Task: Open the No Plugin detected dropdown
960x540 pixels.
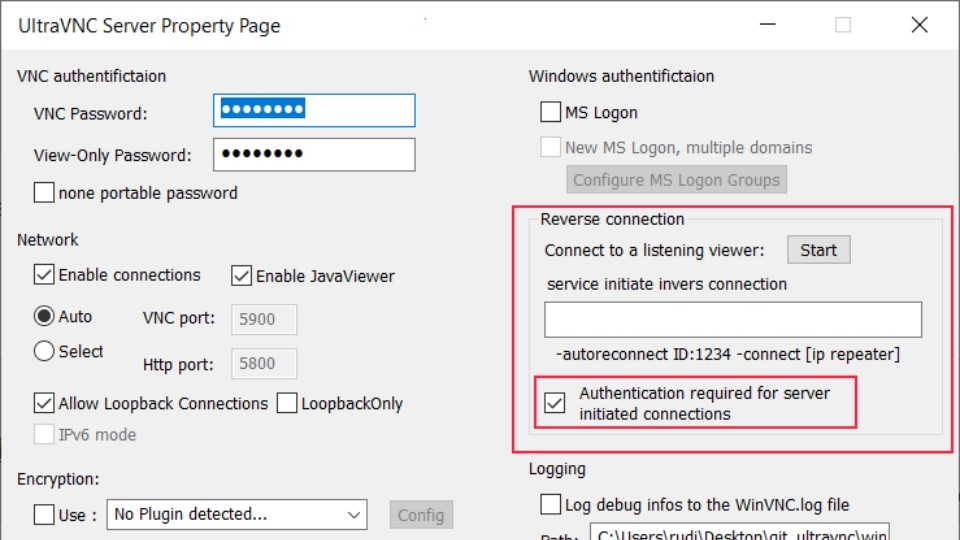Action: pyautogui.click(x=237, y=514)
